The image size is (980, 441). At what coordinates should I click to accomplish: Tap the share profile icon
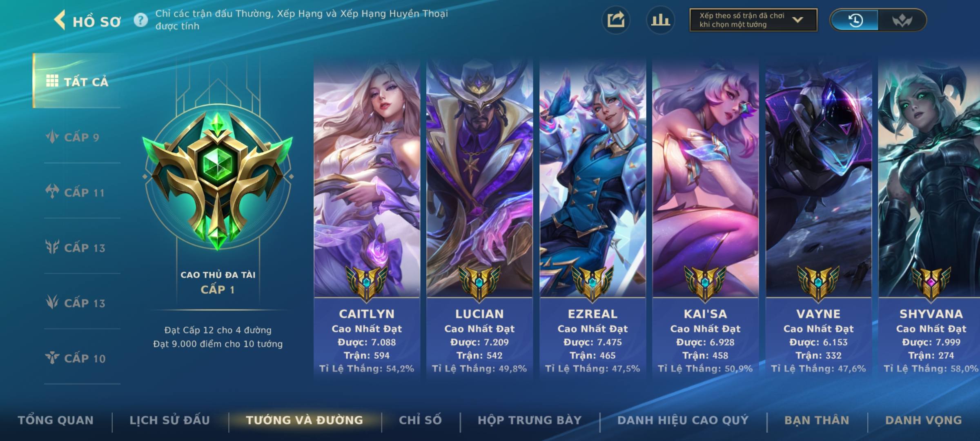(616, 20)
